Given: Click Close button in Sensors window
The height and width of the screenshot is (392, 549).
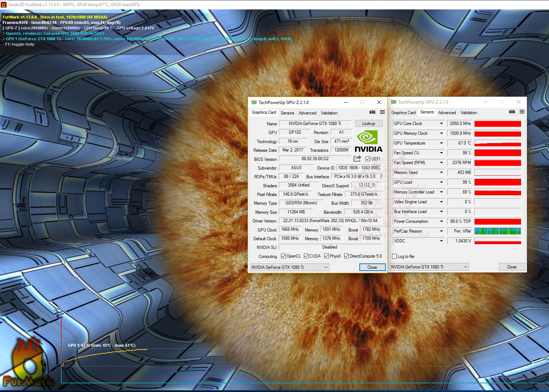Looking at the screenshot, I should [512, 267].
